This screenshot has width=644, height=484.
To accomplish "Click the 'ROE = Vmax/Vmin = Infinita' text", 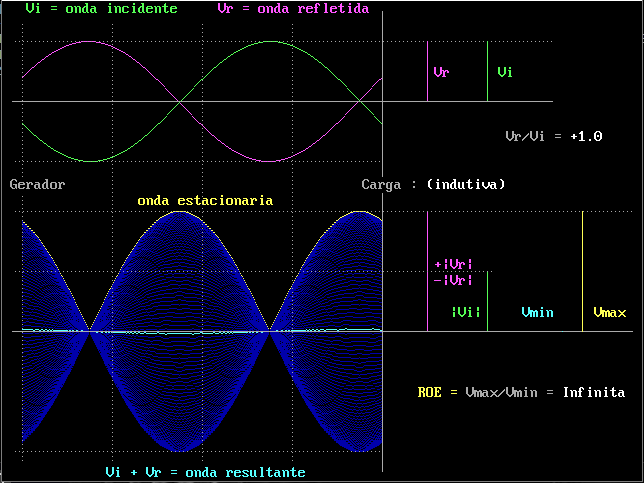I will click(521, 392).
